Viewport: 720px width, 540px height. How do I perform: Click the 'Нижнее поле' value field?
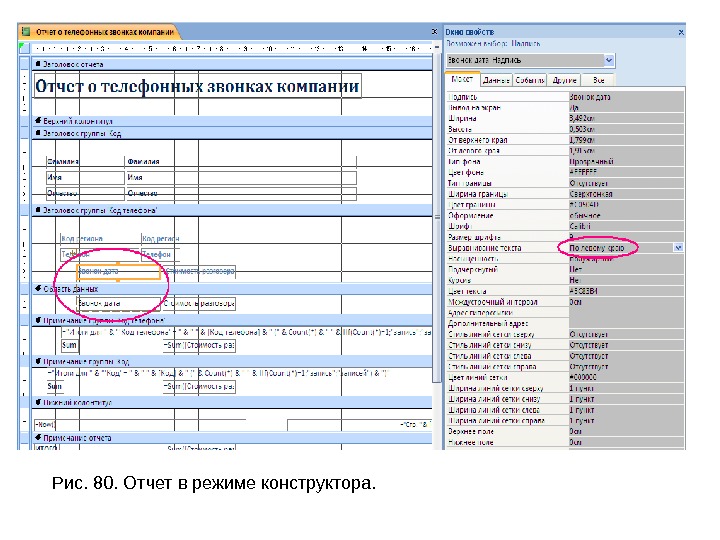pyautogui.click(x=626, y=442)
